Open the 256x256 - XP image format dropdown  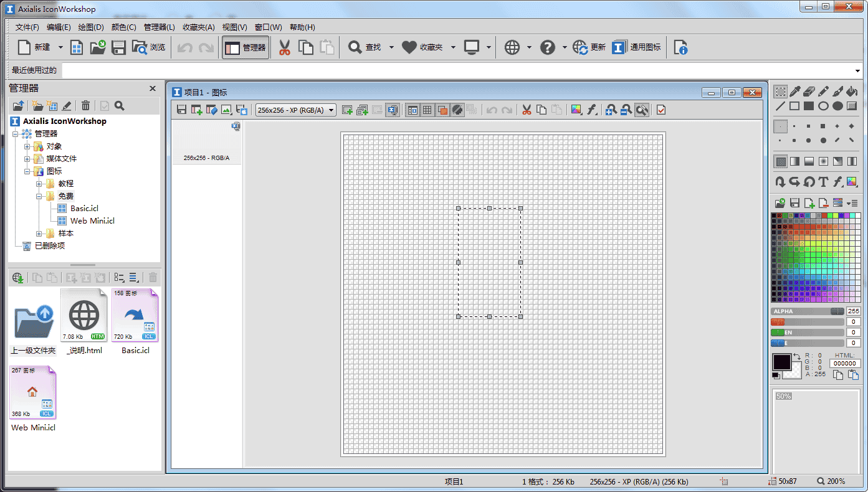pos(296,110)
